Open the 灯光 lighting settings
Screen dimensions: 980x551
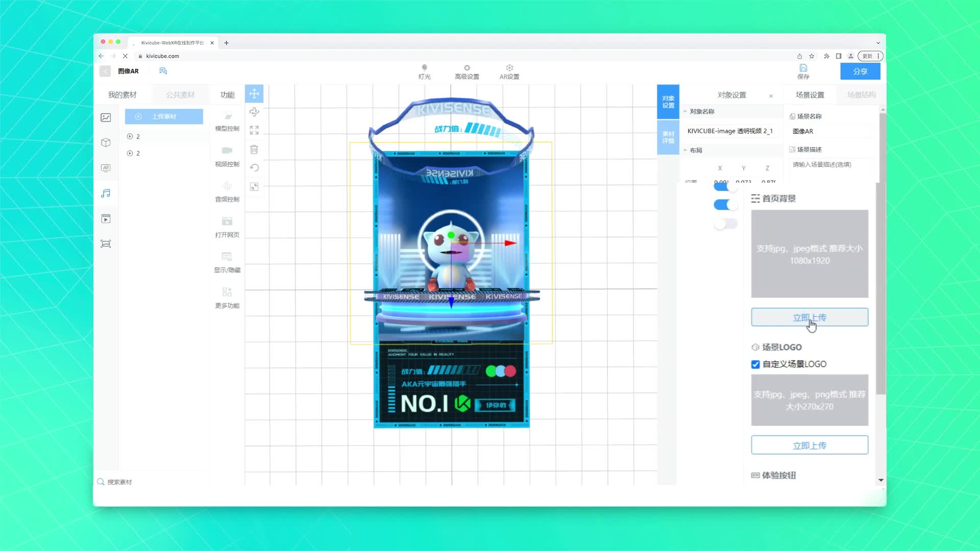pos(424,71)
